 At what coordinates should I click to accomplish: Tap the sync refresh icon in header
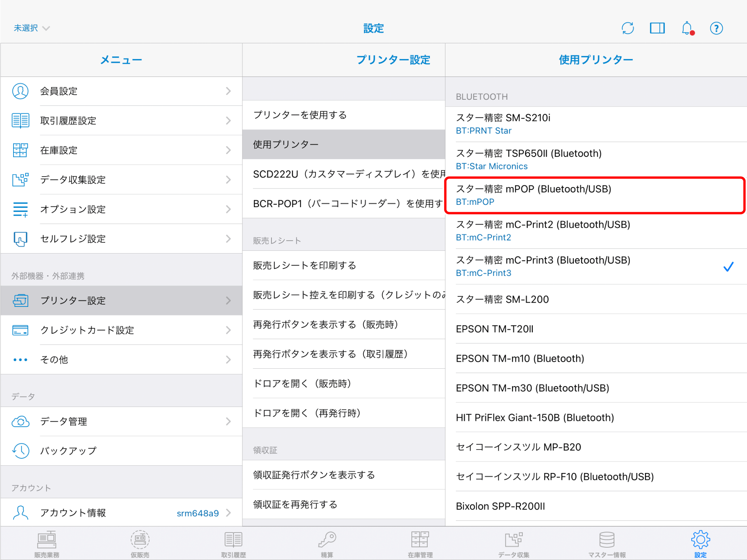pos(628,28)
